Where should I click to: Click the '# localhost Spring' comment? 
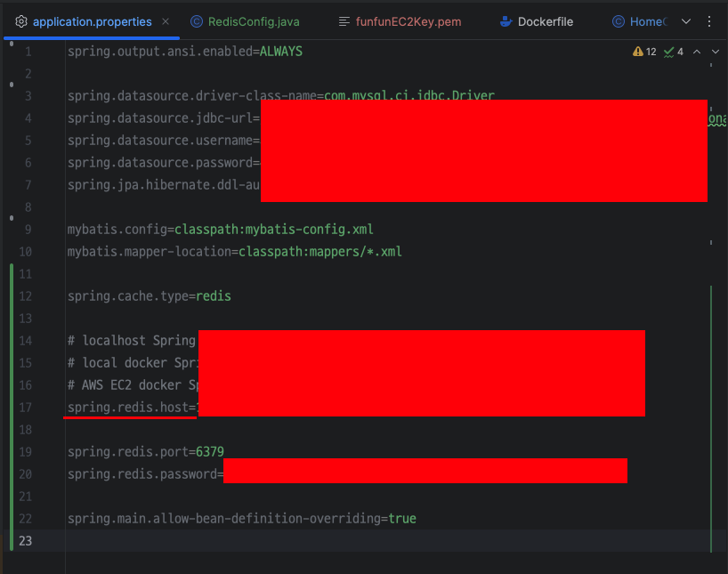(132, 341)
